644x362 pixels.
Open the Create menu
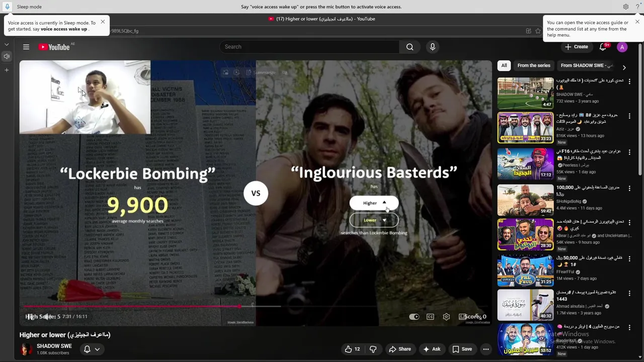[577, 47]
